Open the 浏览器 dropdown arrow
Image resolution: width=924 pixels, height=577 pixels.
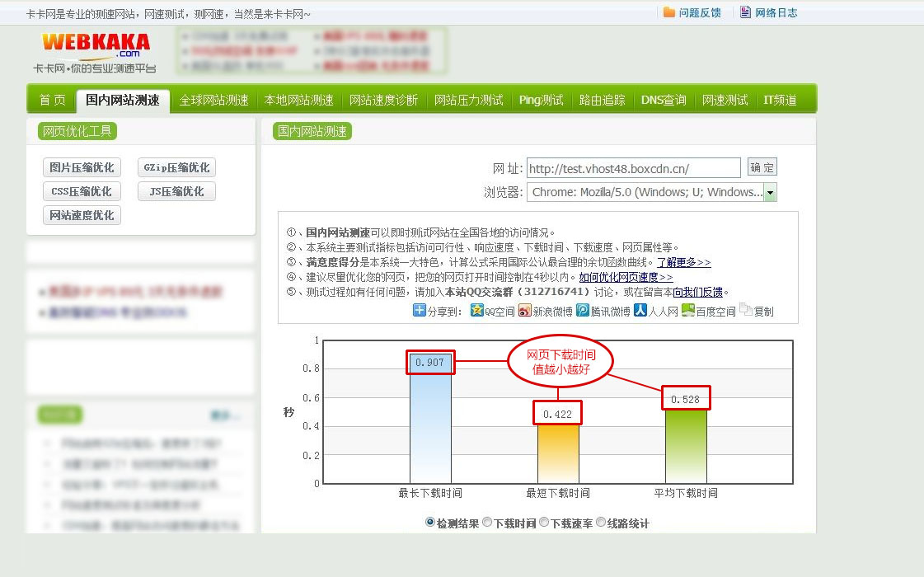tap(770, 192)
